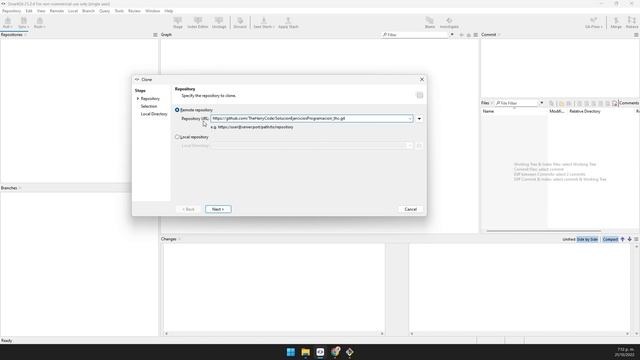Open the Query menu
The image size is (640, 360).
point(104,11)
